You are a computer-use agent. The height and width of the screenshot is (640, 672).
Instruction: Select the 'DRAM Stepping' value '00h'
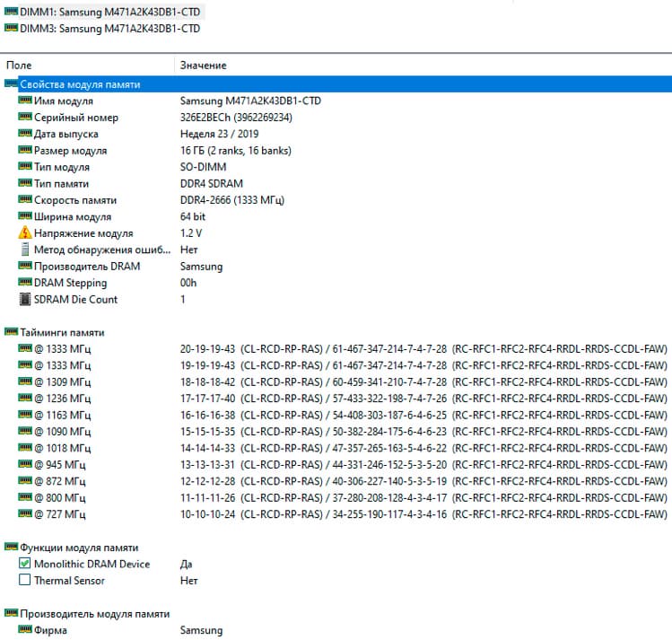coord(188,283)
